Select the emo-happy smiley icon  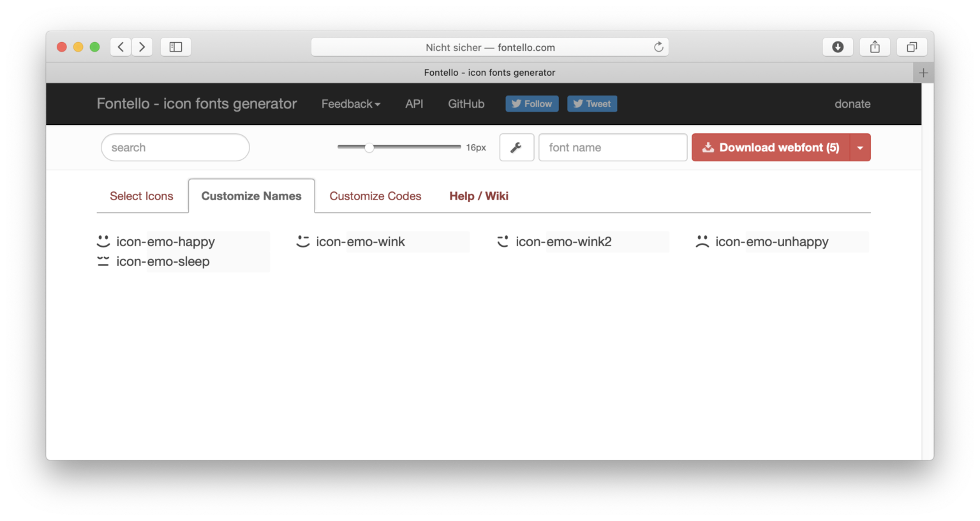pos(103,241)
